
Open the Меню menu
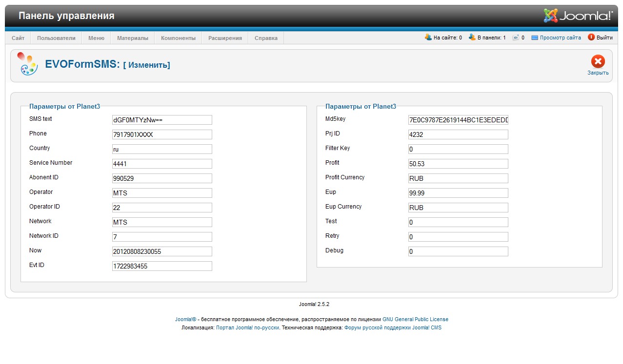pyautogui.click(x=96, y=38)
